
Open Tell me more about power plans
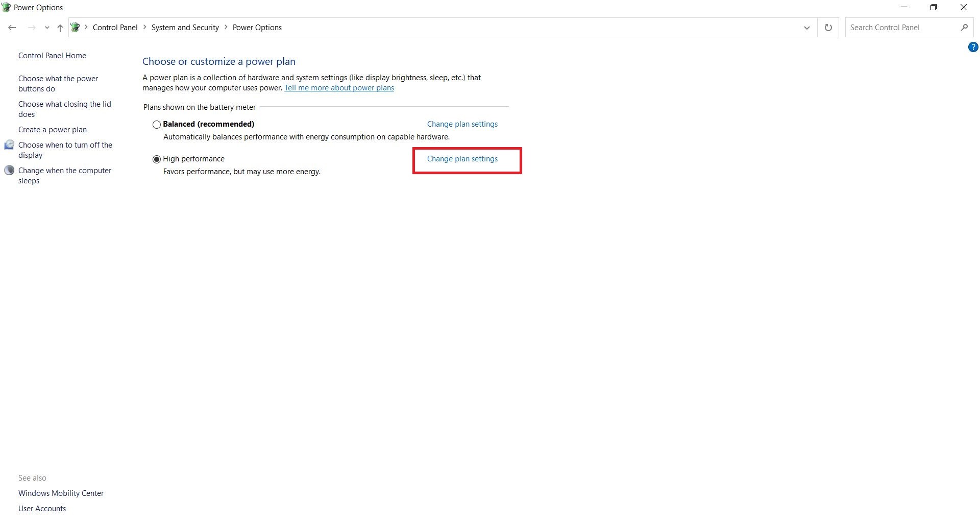[339, 88]
